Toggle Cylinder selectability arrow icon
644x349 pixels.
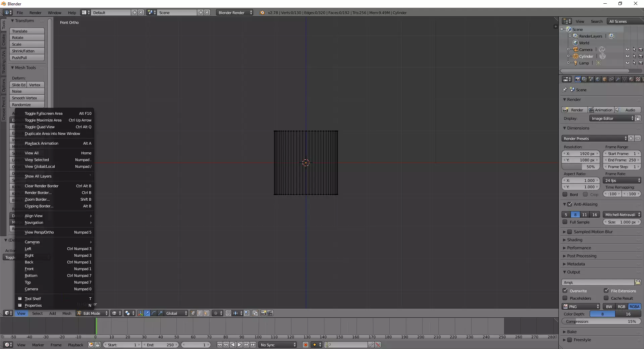point(634,56)
